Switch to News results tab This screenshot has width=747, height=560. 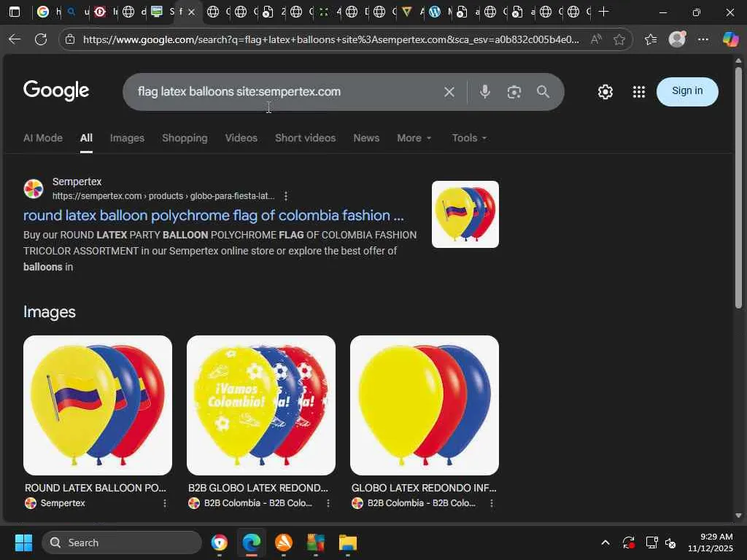[366, 138]
